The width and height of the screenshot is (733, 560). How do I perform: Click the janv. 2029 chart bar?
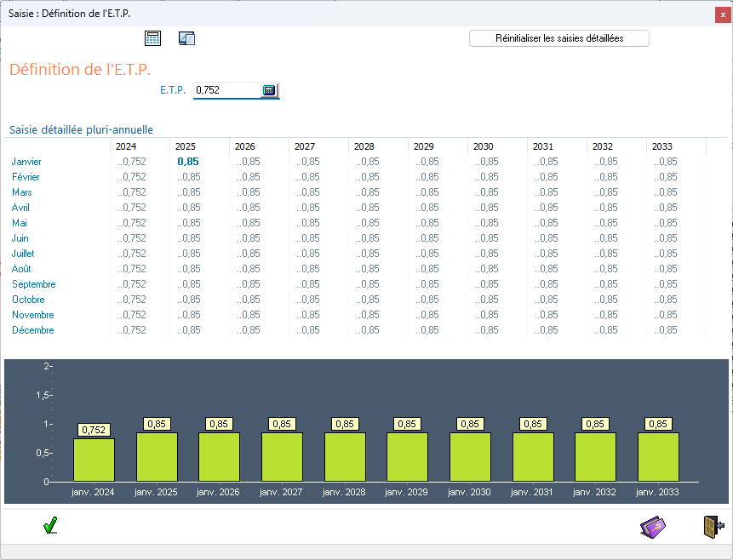point(407,457)
